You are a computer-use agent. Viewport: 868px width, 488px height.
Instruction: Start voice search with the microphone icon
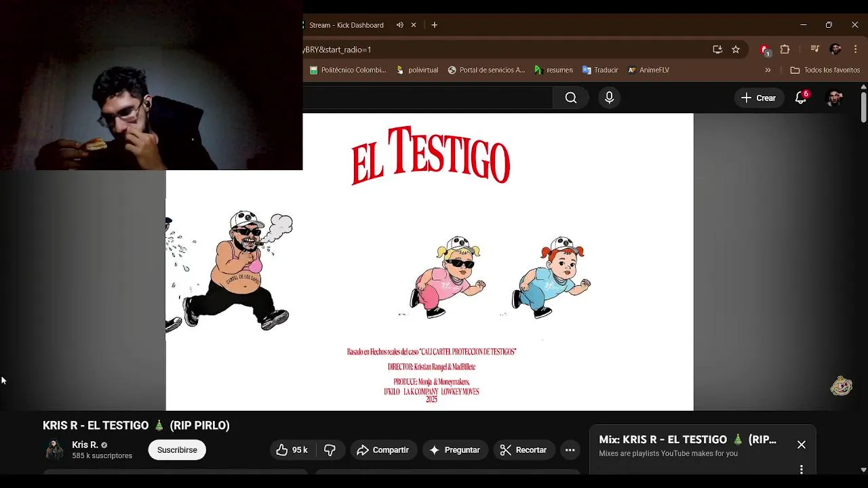pyautogui.click(x=609, y=98)
